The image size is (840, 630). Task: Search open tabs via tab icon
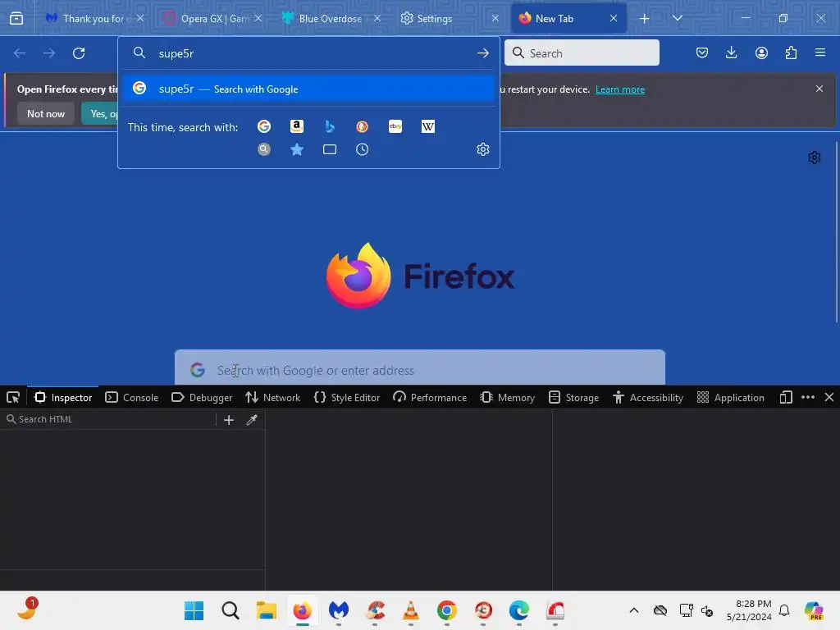point(330,149)
